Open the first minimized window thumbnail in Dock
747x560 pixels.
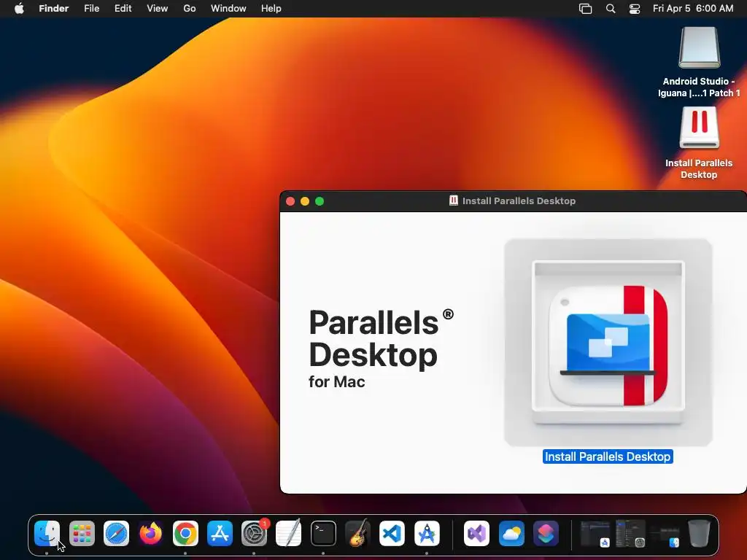coord(595,534)
